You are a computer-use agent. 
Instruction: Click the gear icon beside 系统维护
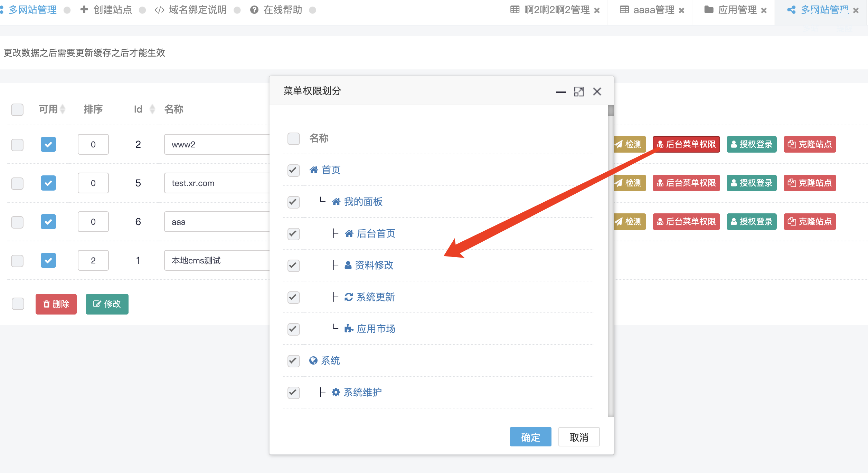[x=336, y=392]
